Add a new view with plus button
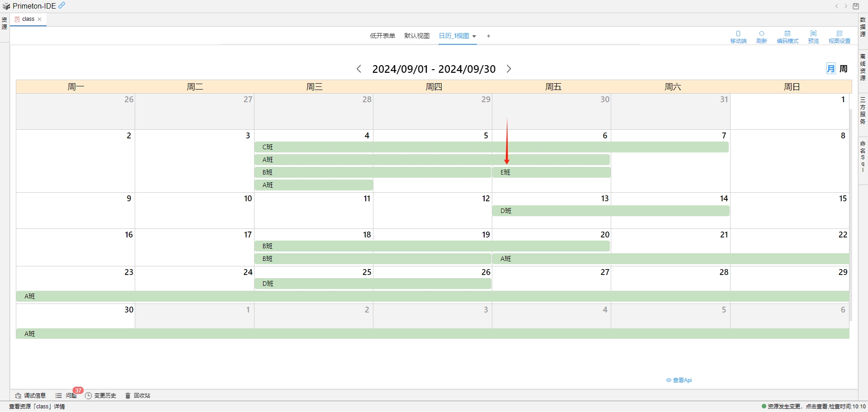868x412 pixels. 488,36
